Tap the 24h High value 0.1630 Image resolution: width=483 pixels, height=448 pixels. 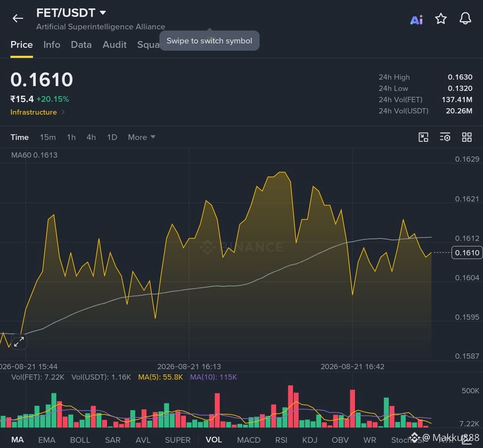pyautogui.click(x=460, y=77)
